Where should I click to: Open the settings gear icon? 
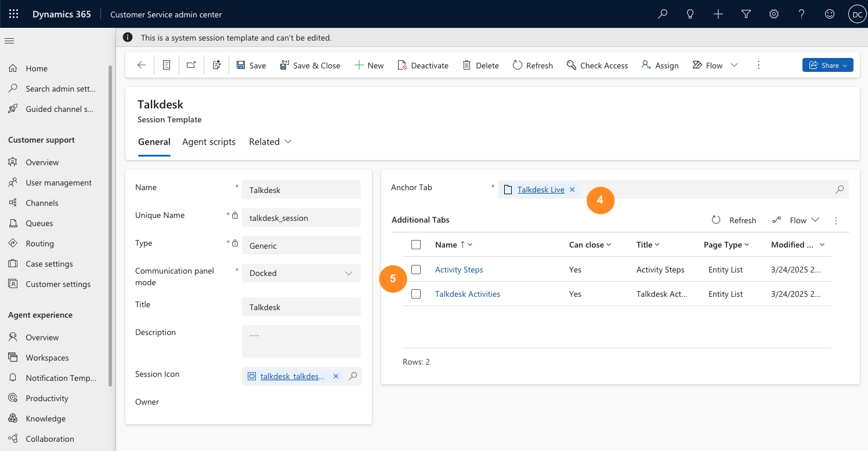(774, 14)
